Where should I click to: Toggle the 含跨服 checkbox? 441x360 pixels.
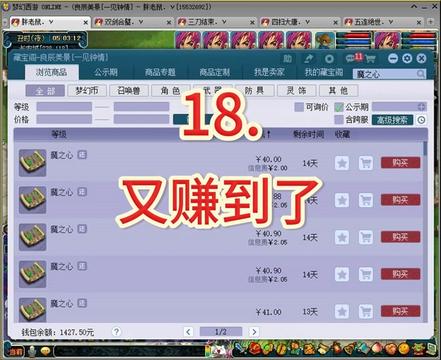point(339,120)
